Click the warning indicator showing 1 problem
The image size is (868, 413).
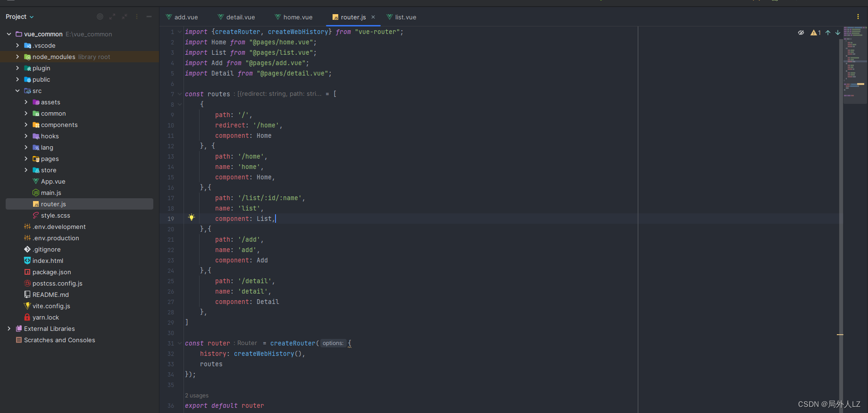816,33
